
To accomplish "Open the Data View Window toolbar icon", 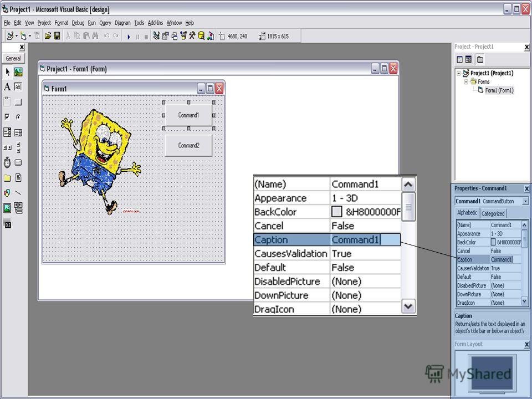I will [202, 35].
